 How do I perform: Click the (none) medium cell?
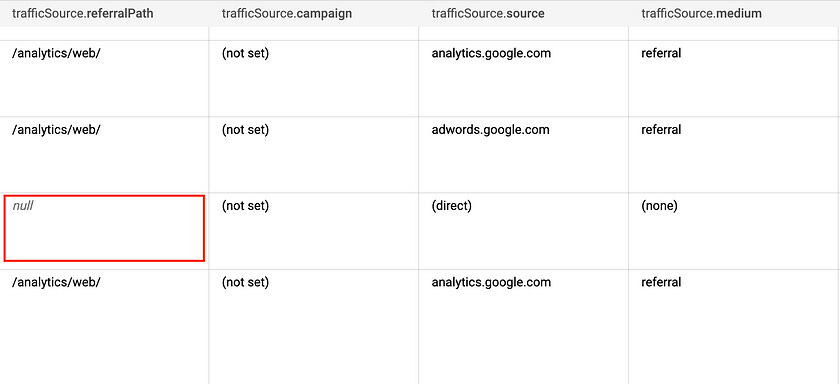(x=659, y=206)
